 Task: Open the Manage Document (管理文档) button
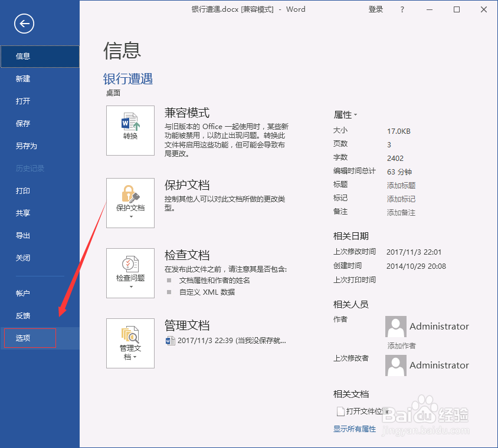[x=130, y=343]
